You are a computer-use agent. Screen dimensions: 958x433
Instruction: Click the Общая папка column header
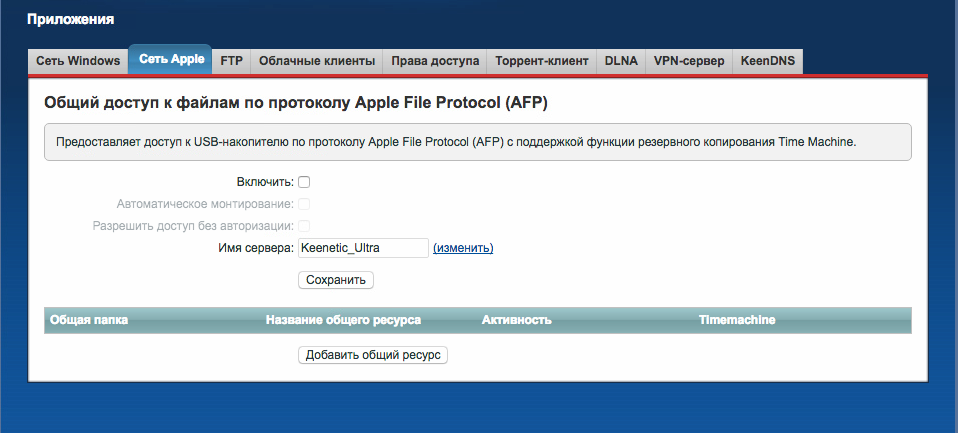point(89,320)
